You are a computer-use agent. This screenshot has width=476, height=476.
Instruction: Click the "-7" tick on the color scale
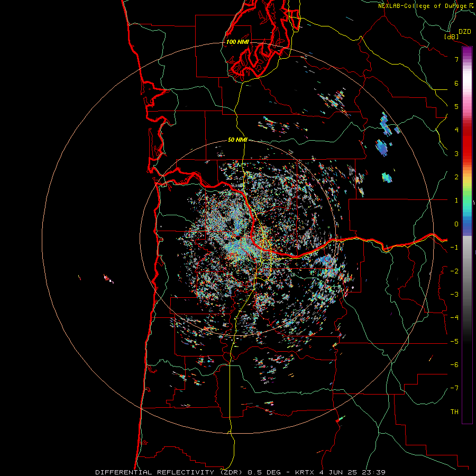(454, 388)
